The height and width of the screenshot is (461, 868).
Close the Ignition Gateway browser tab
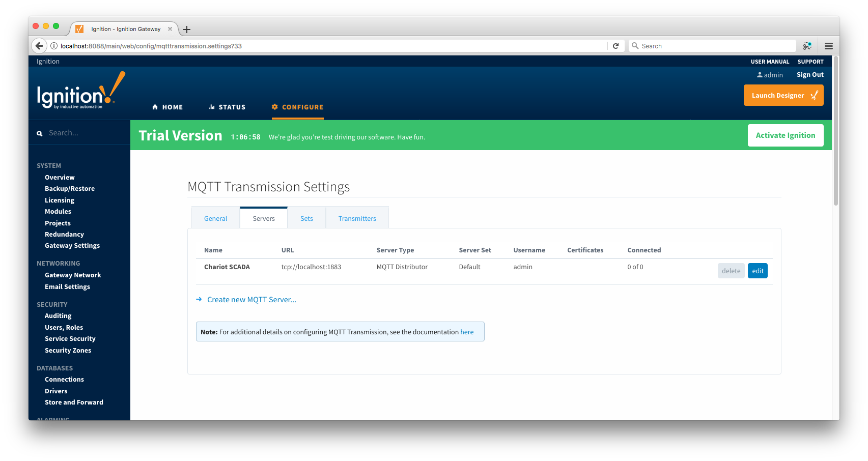pyautogui.click(x=170, y=29)
